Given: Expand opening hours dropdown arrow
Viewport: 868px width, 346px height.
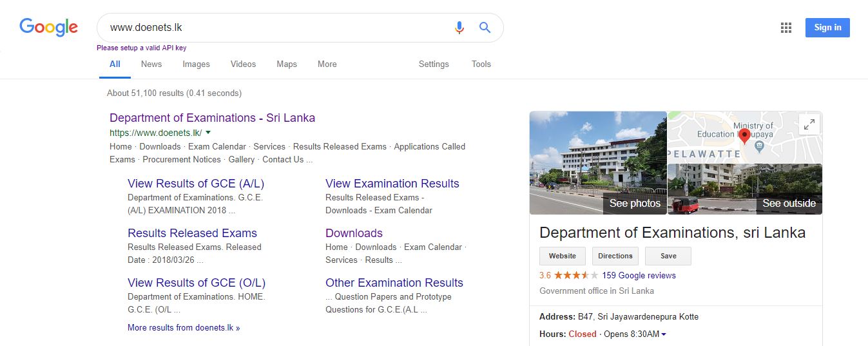Looking at the screenshot, I should (x=664, y=334).
